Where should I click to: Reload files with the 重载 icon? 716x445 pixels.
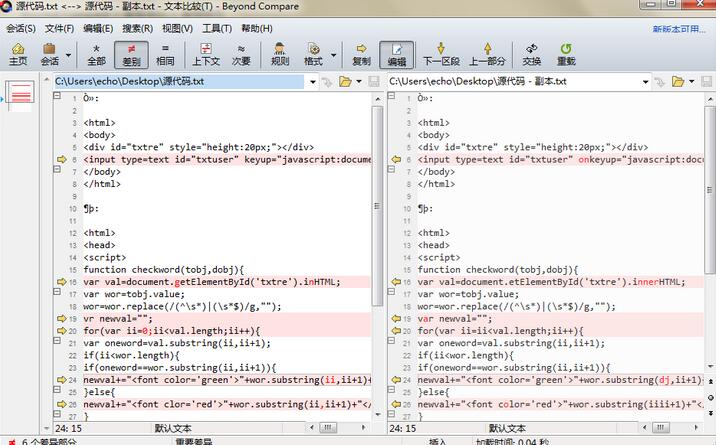566,54
